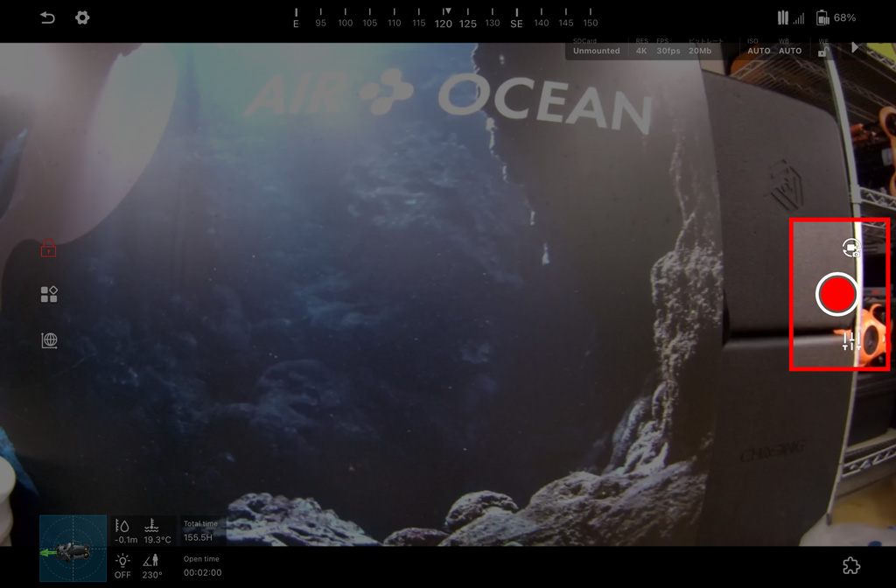Open the camera parameter sliders icon
The width and height of the screenshot is (896, 588).
pos(851,341)
